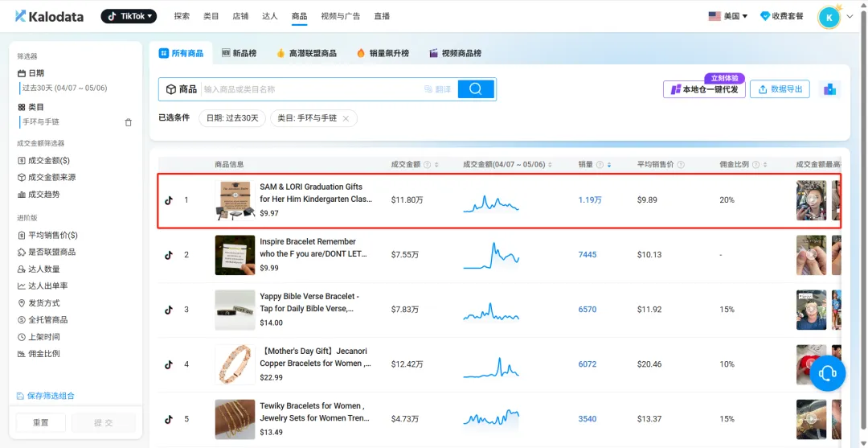Open the 美国 country selector
868x448 pixels.
[728, 17]
